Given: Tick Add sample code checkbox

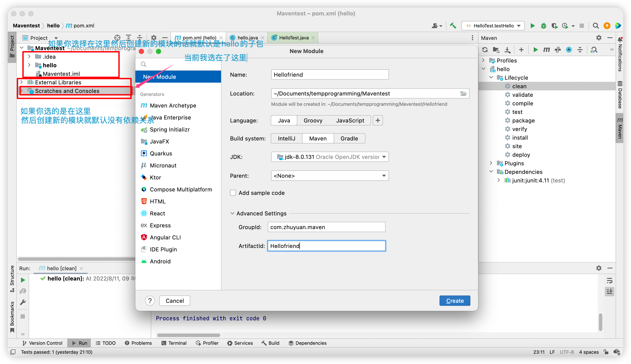Looking at the screenshot, I should tap(233, 193).
